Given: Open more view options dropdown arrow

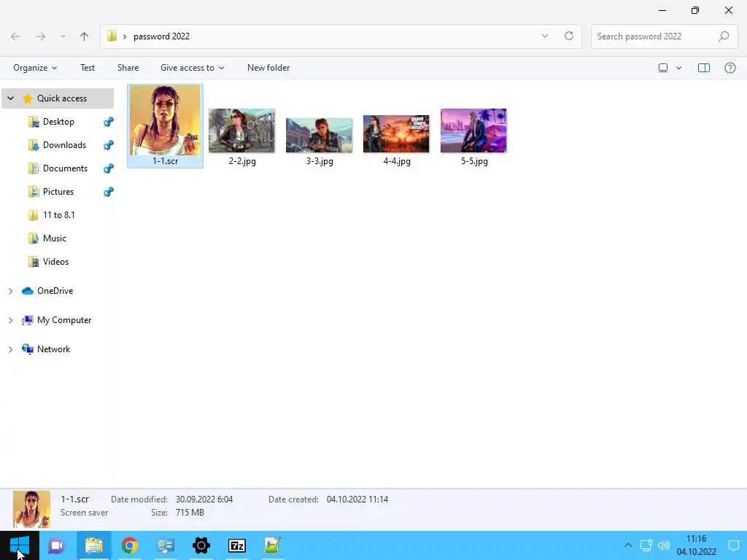Looking at the screenshot, I should [678, 68].
